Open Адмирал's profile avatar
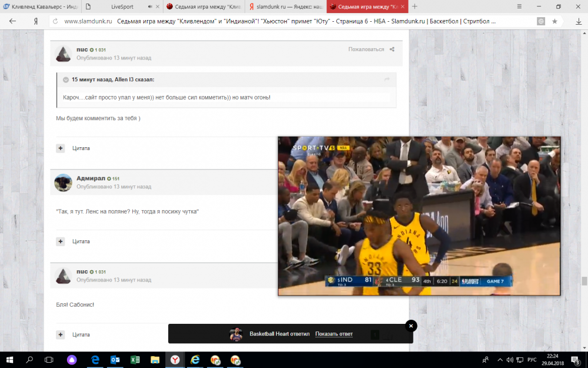Image resolution: width=588 pixels, height=368 pixels. [64, 183]
